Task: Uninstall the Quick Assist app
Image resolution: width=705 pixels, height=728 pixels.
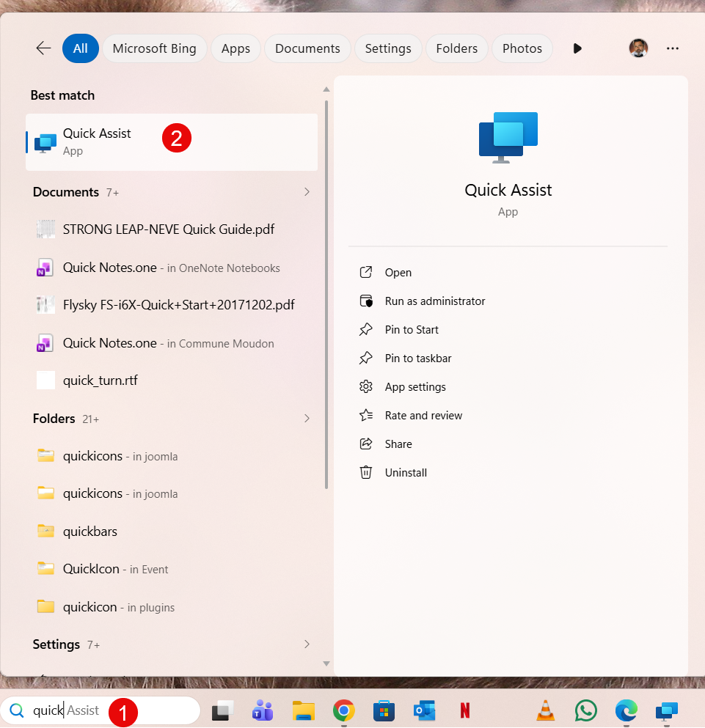Action: coord(406,473)
